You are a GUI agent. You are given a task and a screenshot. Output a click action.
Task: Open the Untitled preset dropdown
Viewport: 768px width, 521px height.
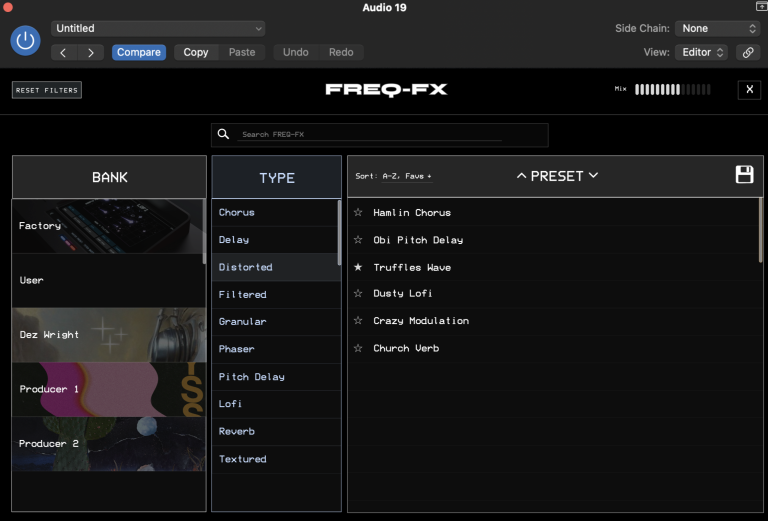coord(158,29)
